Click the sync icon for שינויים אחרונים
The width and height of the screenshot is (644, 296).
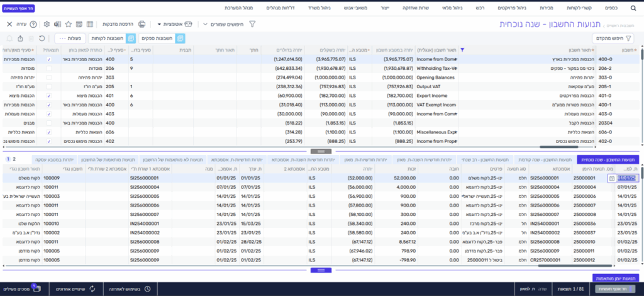click(x=92, y=289)
